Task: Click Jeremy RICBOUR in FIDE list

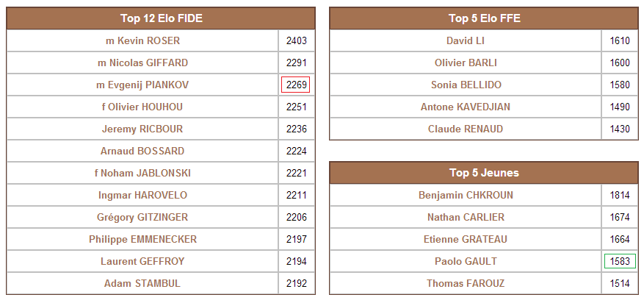Action: tap(142, 129)
